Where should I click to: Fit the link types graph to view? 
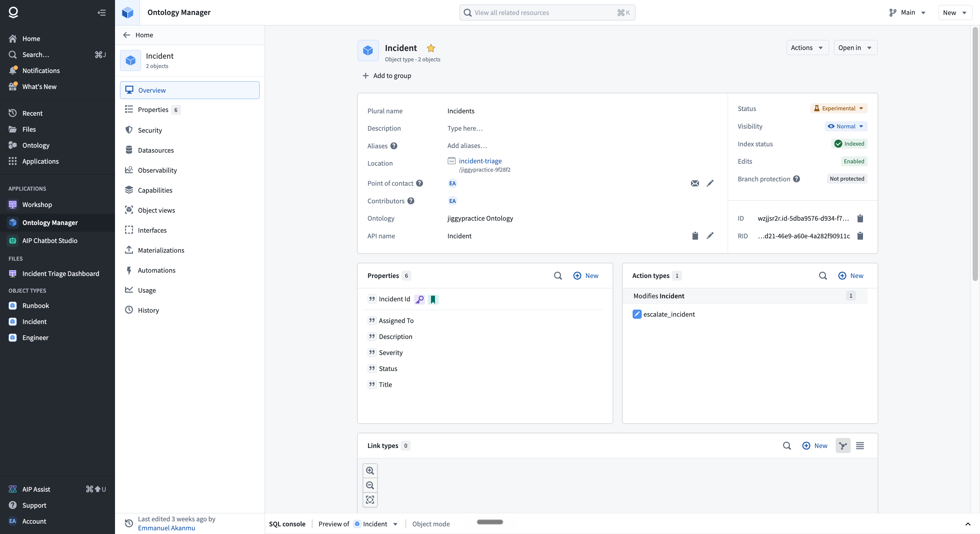[370, 500]
